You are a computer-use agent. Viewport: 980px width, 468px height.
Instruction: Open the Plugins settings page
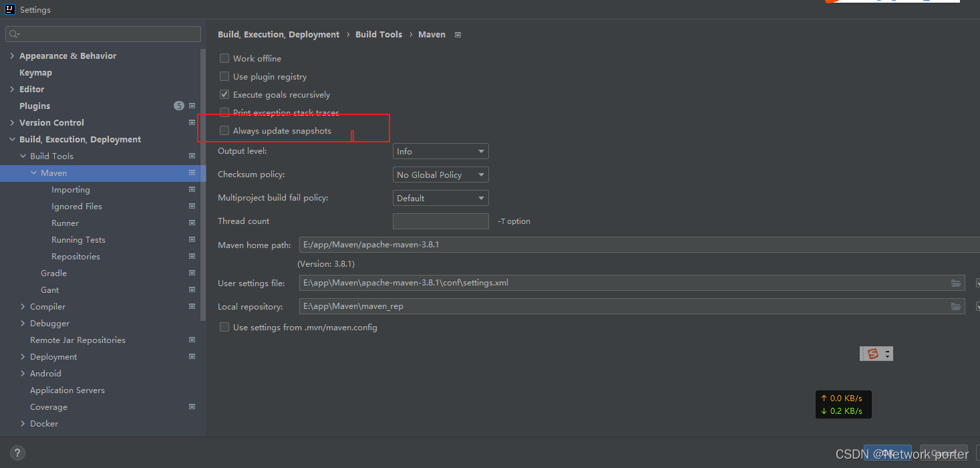35,106
